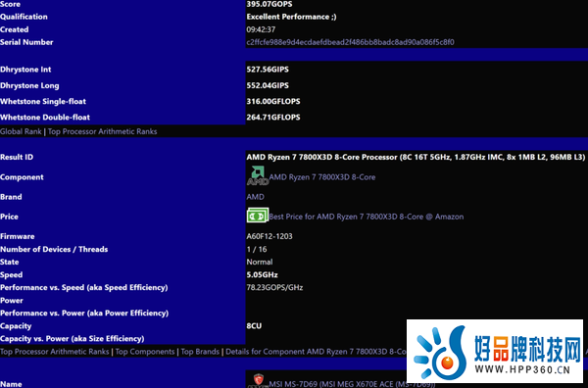Screen dimensions: 588x388
Task: Open bottom Top Processor Arithmetic Ranks link
Action: [54, 352]
